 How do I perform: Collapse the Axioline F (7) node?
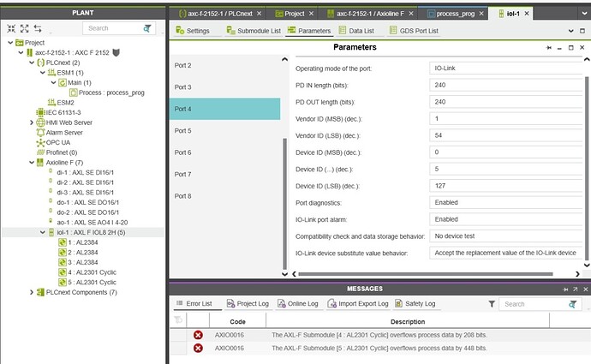[x=32, y=163]
